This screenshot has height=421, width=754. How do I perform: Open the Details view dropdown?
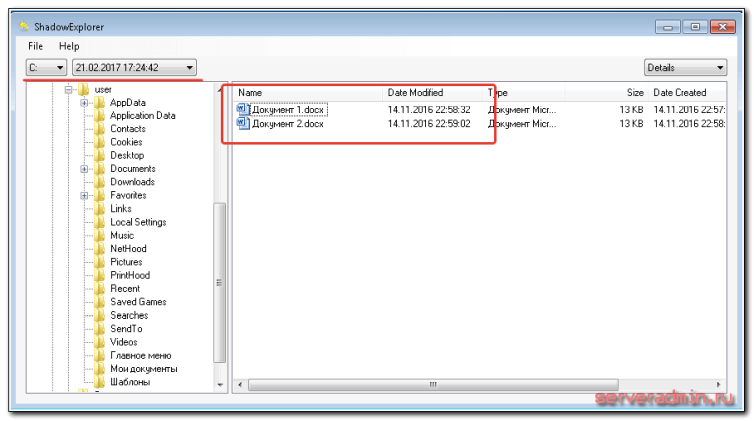pos(685,68)
